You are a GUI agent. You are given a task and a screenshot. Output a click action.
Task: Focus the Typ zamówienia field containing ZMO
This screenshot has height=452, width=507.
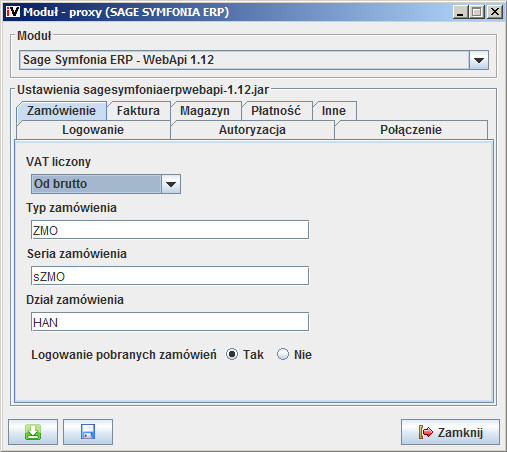point(170,230)
